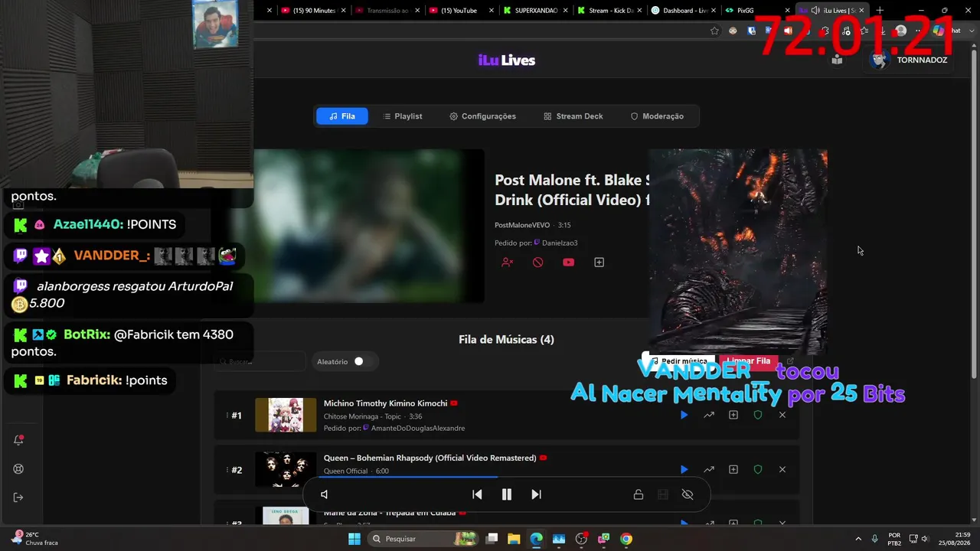Click the song progress bar in the player
Screen dimensions: 980x551
click(505, 478)
